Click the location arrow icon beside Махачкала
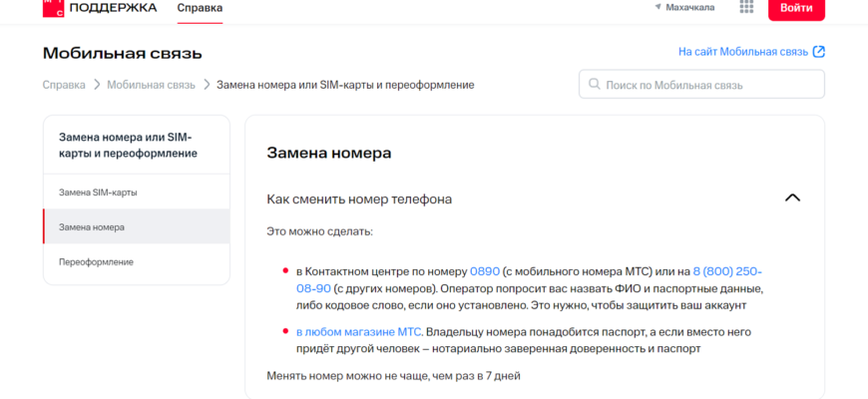 pos(657,7)
